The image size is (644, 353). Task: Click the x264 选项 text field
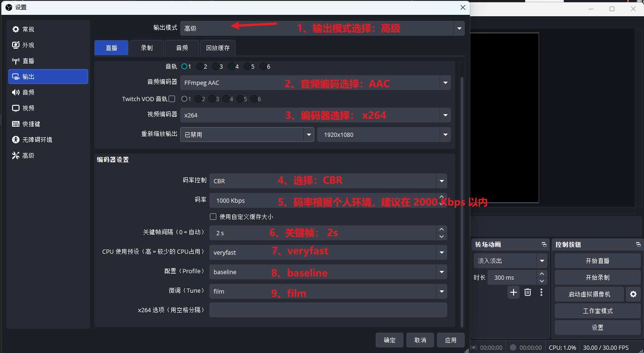click(x=328, y=310)
